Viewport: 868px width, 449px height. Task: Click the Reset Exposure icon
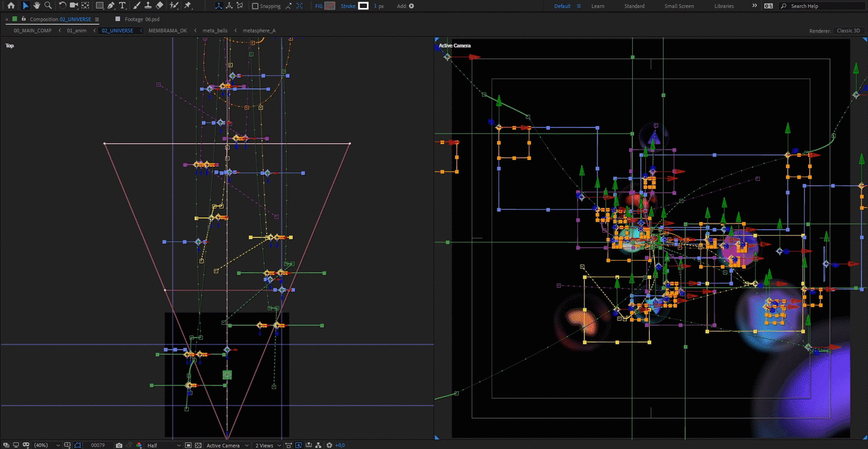(x=329, y=445)
